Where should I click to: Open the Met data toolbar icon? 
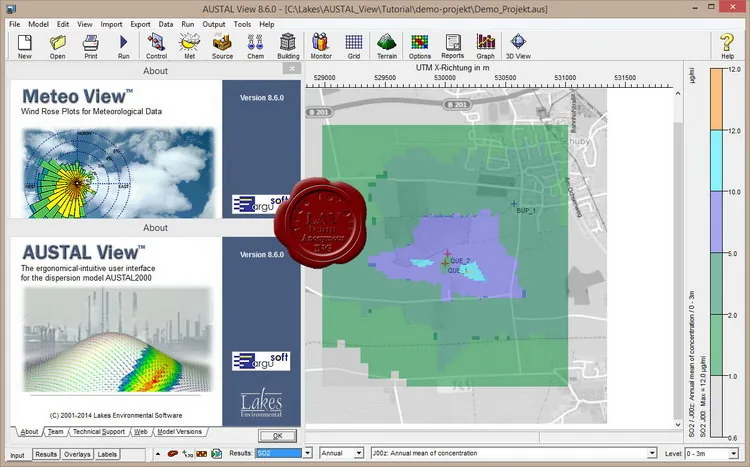(189, 46)
